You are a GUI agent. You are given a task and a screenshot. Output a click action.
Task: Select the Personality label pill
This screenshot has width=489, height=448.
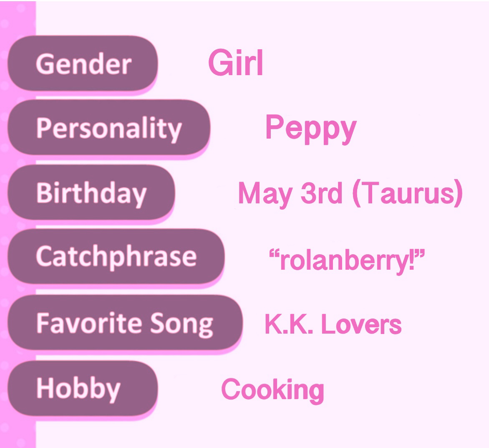(108, 128)
